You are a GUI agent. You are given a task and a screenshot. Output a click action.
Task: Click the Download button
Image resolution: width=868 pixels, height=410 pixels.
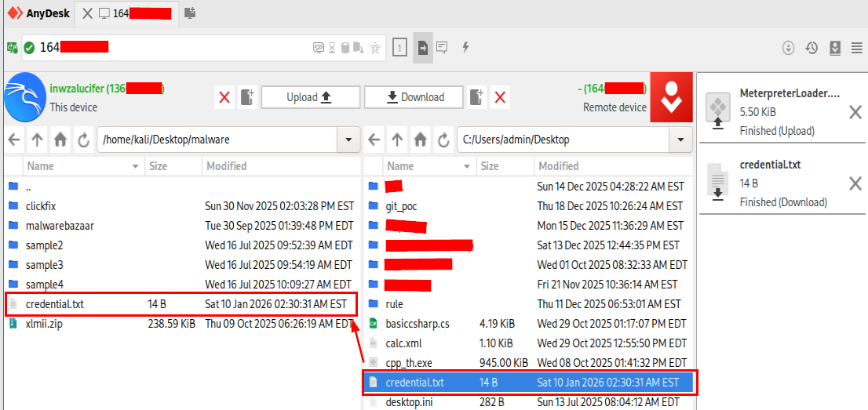pos(414,97)
